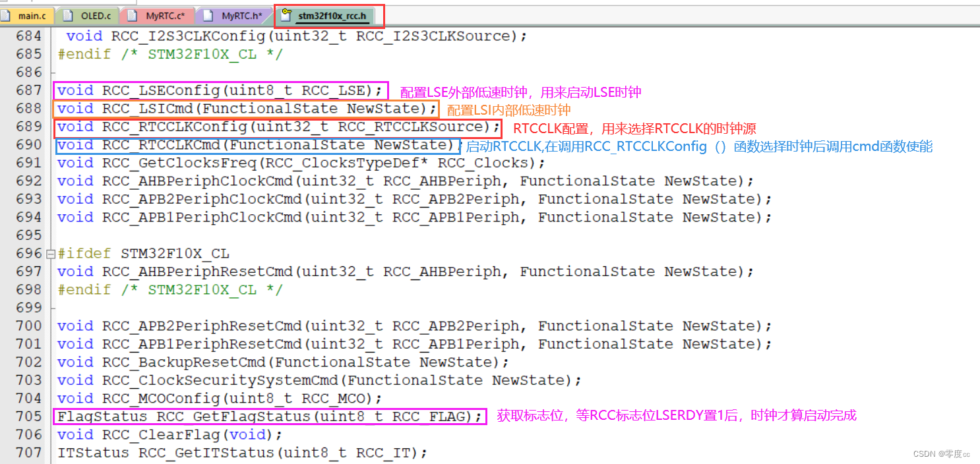Screen dimensions: 980x464
Task: Switch to the MyRTC.c* tab
Action: (159, 14)
